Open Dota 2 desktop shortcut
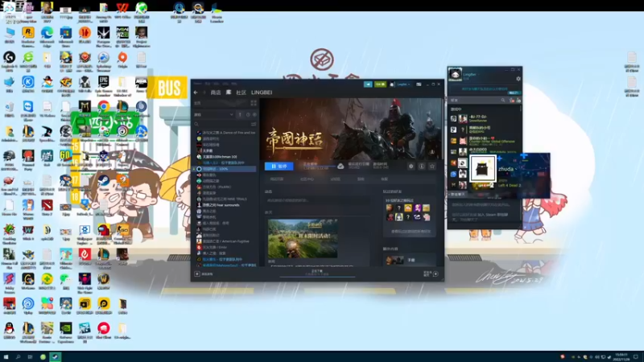This screenshot has height=362, width=644. (47, 208)
